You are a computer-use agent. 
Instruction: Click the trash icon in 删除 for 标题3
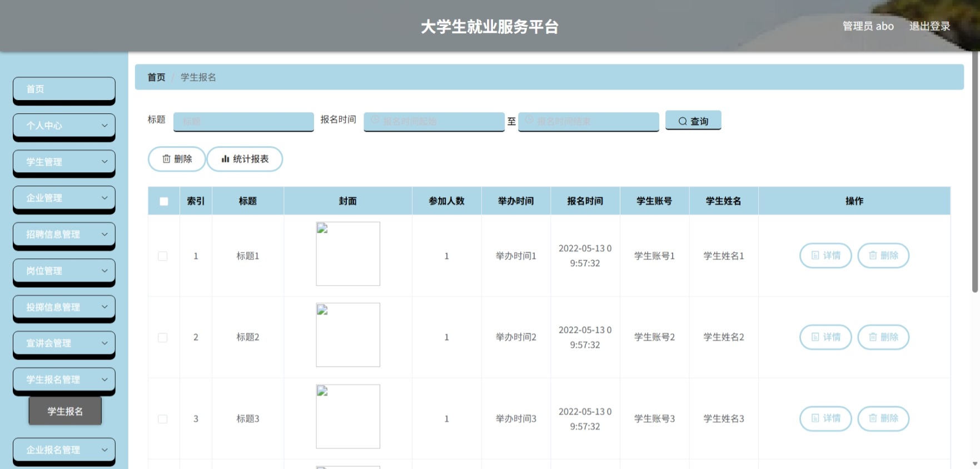coord(873,418)
